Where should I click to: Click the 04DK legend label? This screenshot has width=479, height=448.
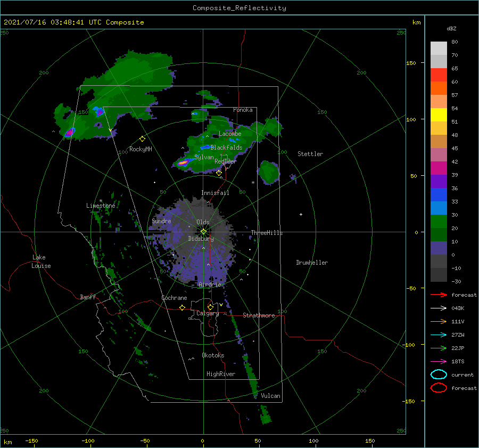coord(458,308)
